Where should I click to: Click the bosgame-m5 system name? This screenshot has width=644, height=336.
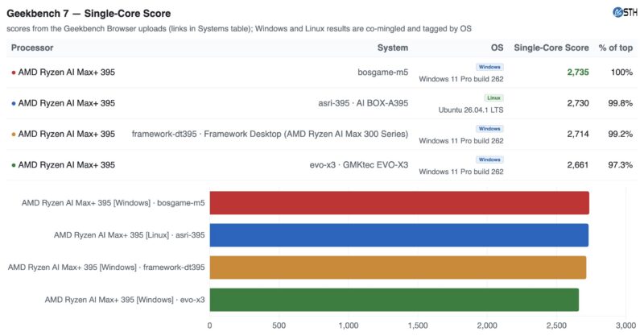pos(383,73)
